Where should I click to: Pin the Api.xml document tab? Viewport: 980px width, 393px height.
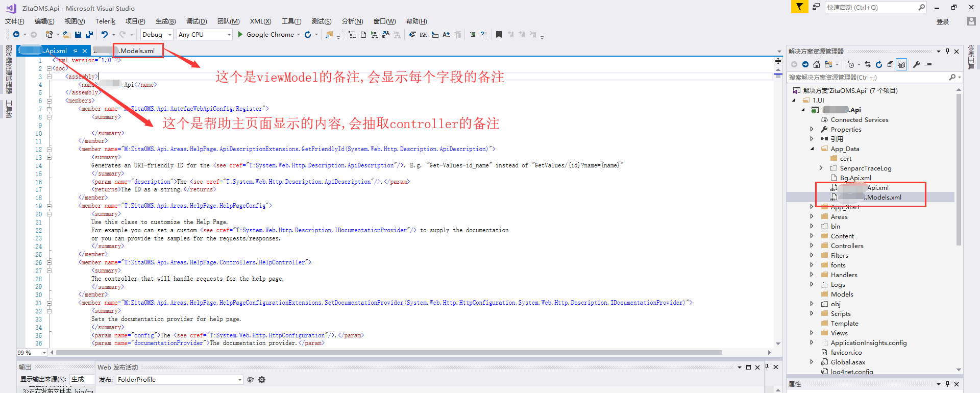pyautogui.click(x=75, y=51)
